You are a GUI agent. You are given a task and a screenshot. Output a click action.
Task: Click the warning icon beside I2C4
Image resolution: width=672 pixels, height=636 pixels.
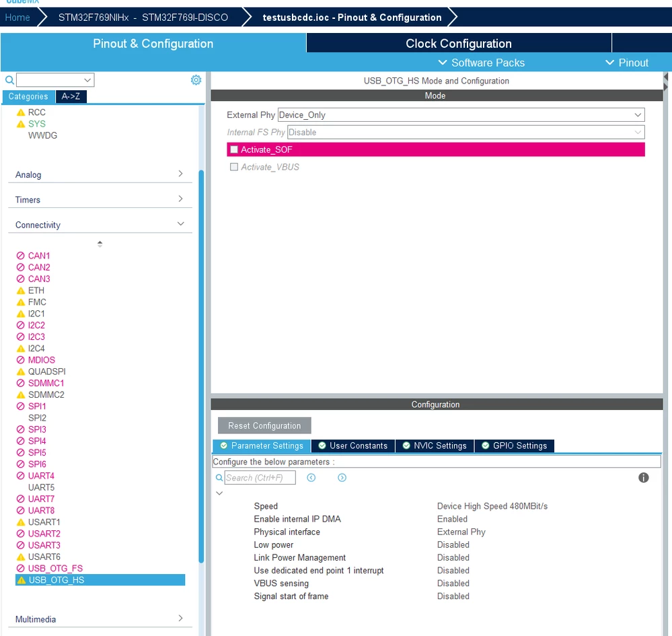click(21, 348)
